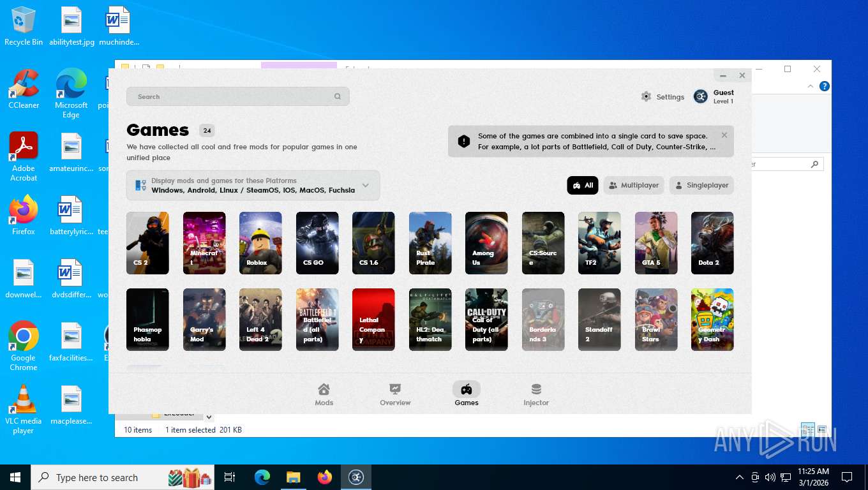Open the Geometry Dash game card
868x490 pixels.
712,320
